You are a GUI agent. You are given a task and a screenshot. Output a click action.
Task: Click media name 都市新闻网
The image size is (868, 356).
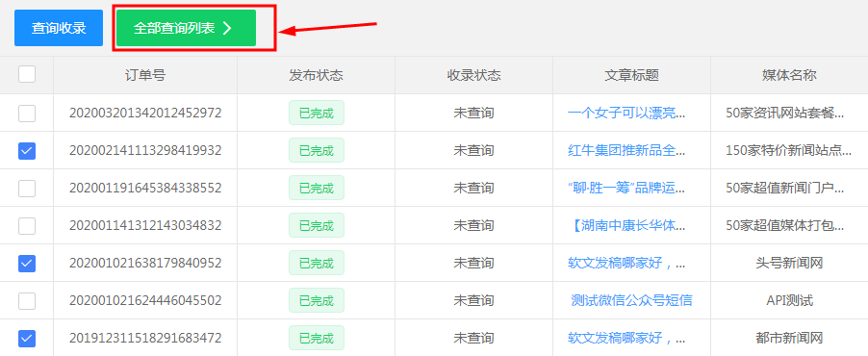tap(789, 338)
